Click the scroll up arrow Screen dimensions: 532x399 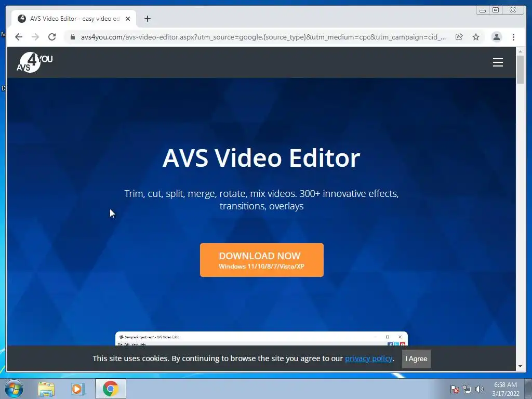(x=521, y=51)
